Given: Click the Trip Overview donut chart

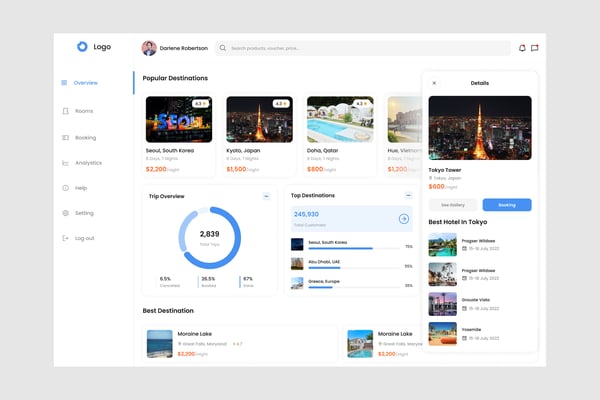Looking at the screenshot, I should point(210,238).
